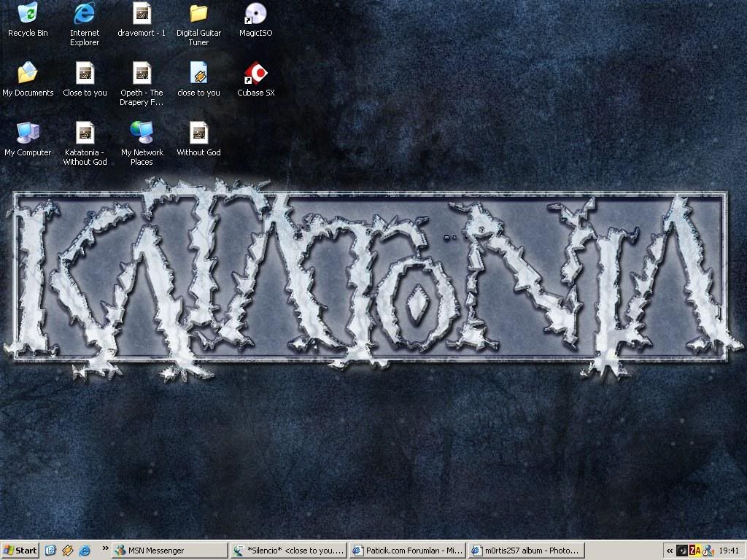Expand hidden quick launch icons chevron

coord(105,548)
